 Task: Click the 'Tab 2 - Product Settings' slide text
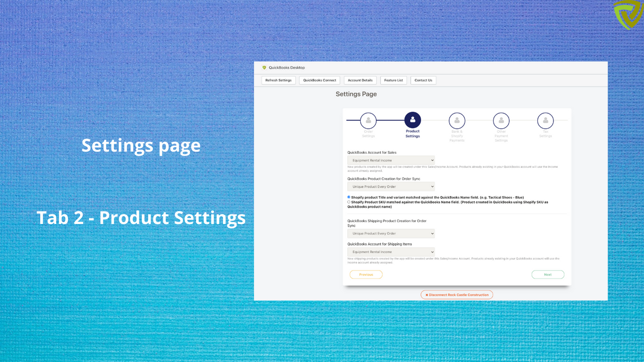(141, 218)
